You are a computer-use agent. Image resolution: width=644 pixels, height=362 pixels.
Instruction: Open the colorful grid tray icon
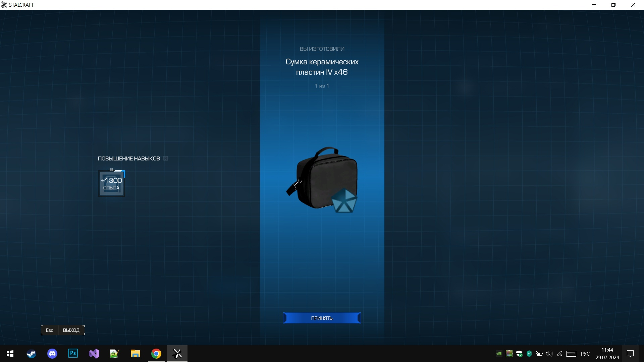tap(509, 354)
